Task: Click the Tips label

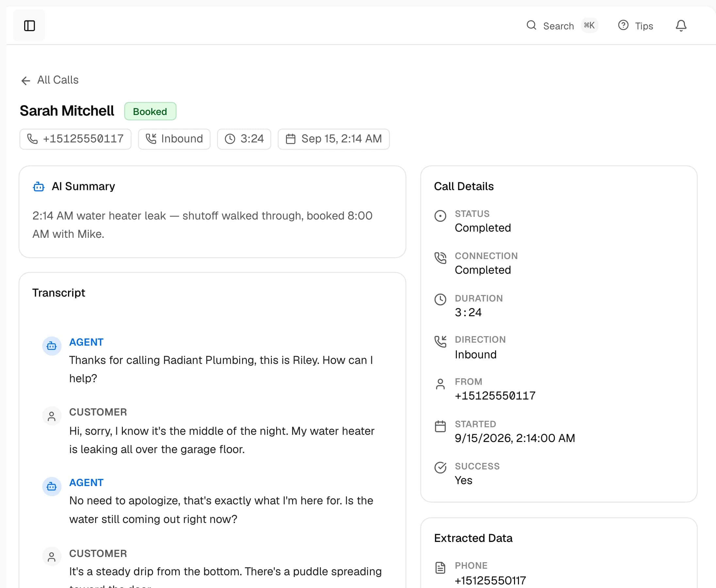Action: click(x=644, y=26)
